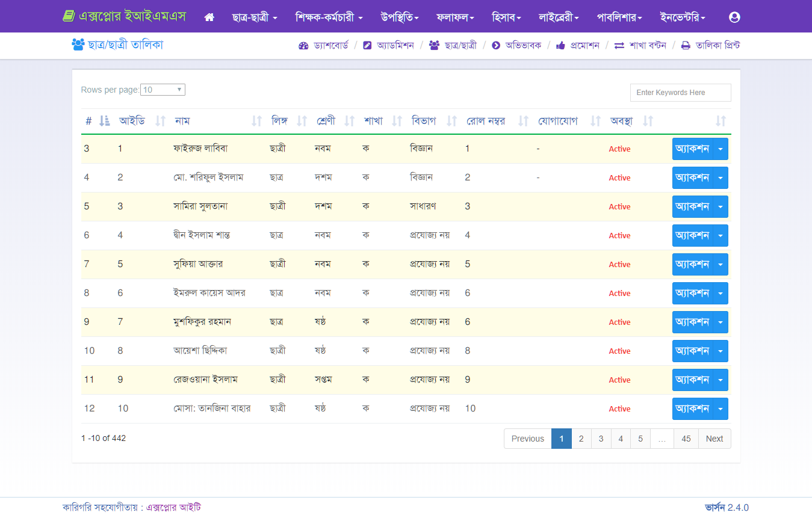
Task: Click the admission edit icon
Action: pos(367,46)
